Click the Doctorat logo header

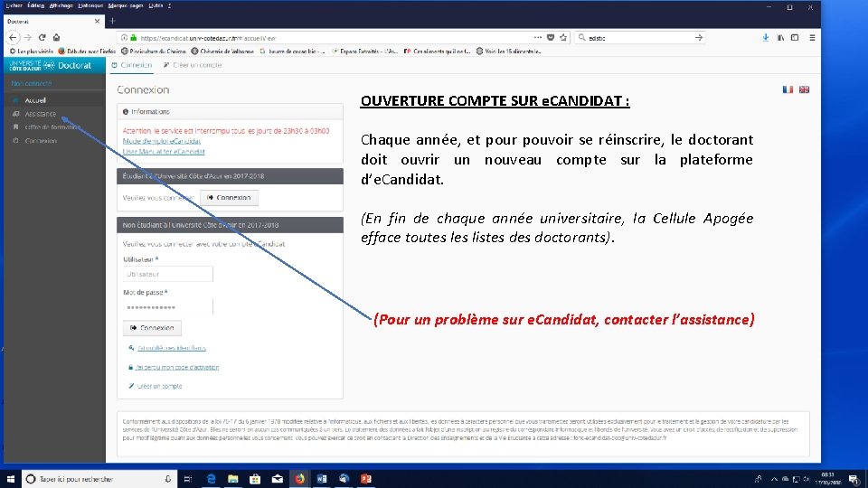pos(54,65)
